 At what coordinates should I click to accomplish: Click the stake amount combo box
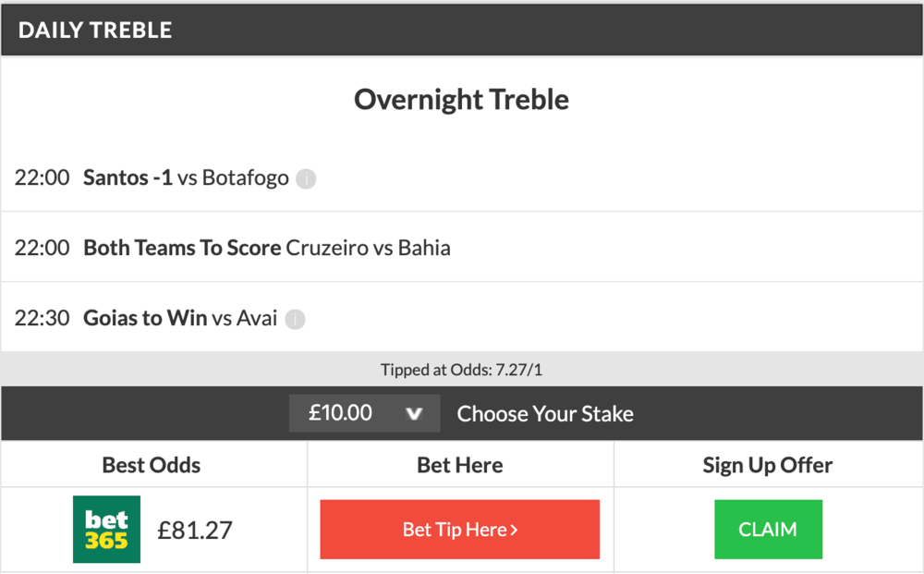tap(364, 413)
